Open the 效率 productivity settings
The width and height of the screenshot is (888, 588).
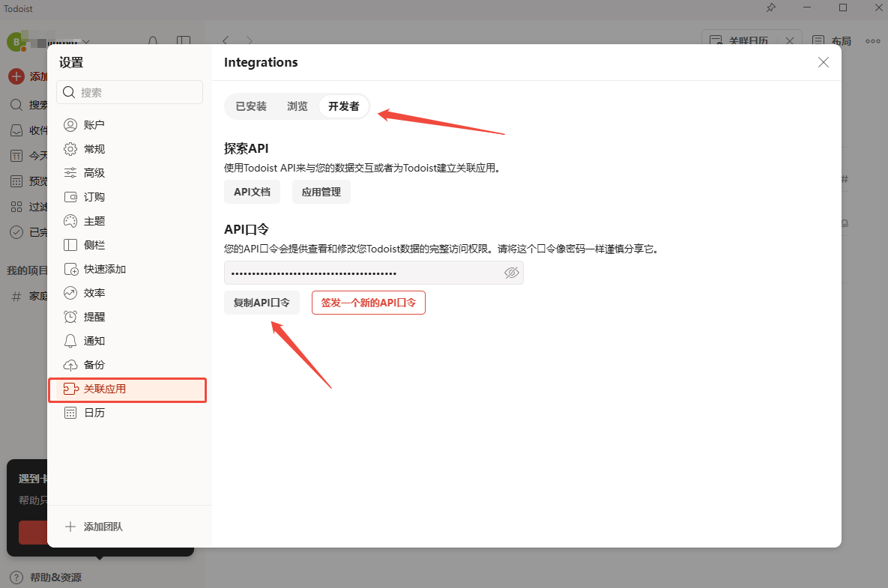[x=95, y=292]
